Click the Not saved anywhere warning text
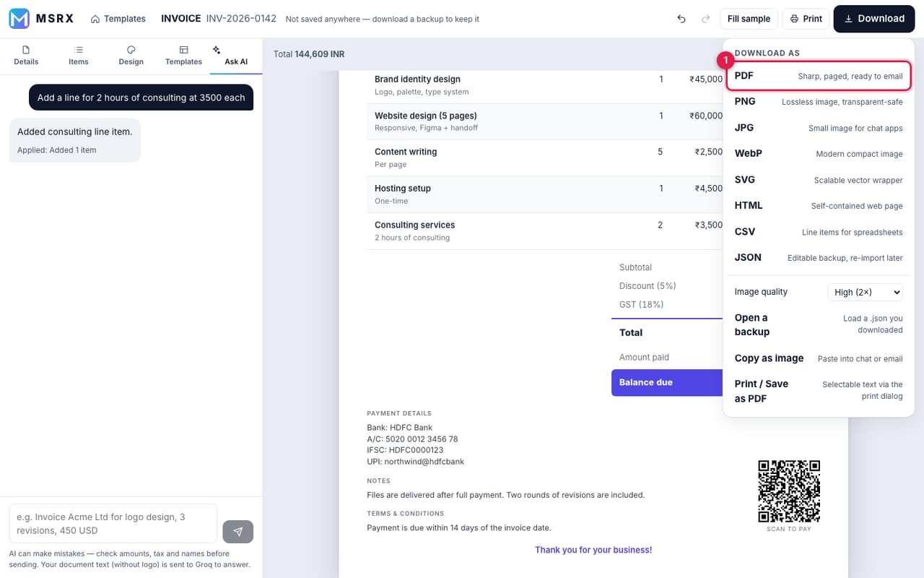The width and height of the screenshot is (924, 578). (383, 20)
